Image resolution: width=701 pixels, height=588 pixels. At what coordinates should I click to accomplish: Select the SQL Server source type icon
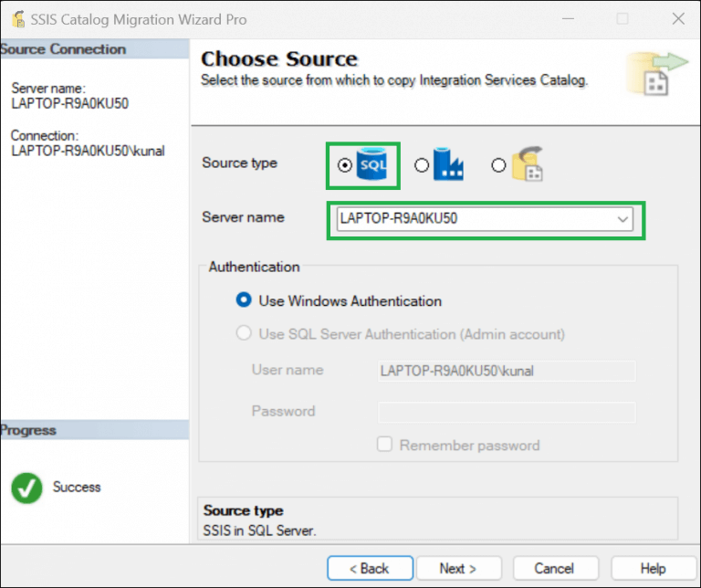pyautogui.click(x=372, y=165)
